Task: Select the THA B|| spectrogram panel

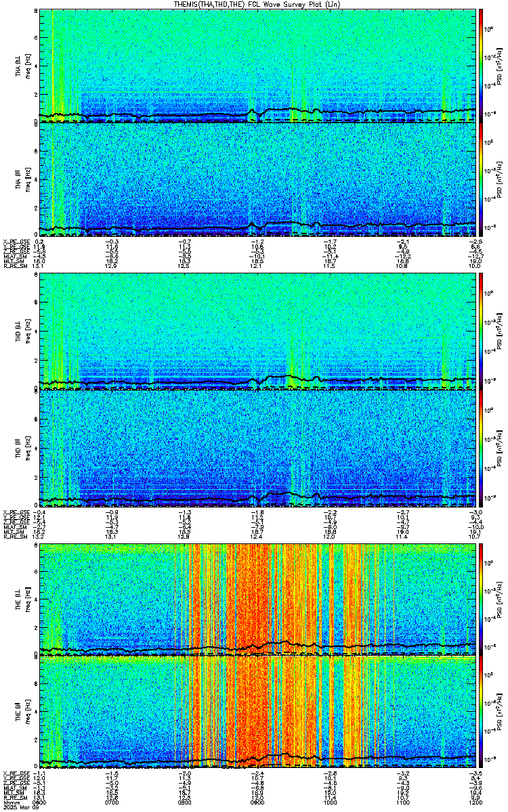Action: pyautogui.click(x=258, y=179)
